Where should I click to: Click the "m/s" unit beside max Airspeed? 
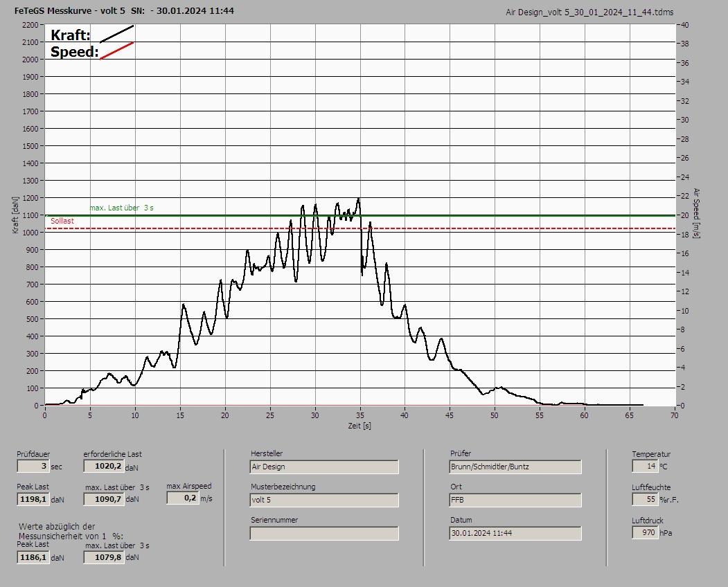point(206,499)
